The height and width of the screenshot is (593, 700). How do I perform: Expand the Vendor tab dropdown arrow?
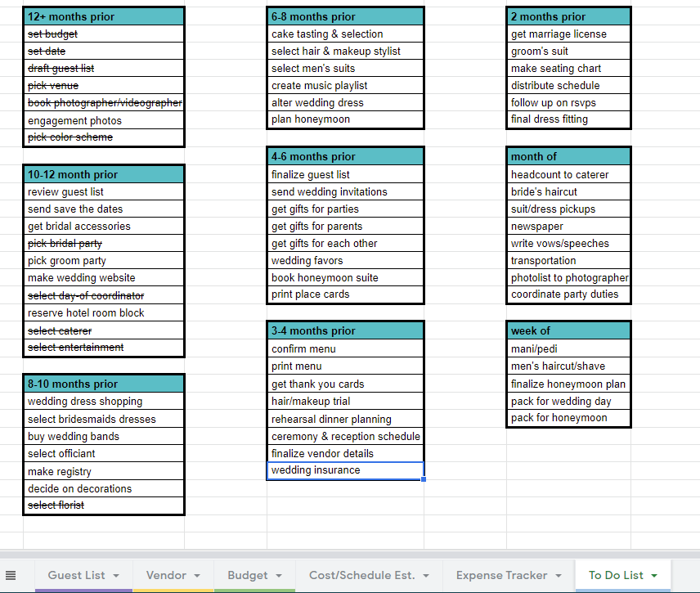click(198, 576)
